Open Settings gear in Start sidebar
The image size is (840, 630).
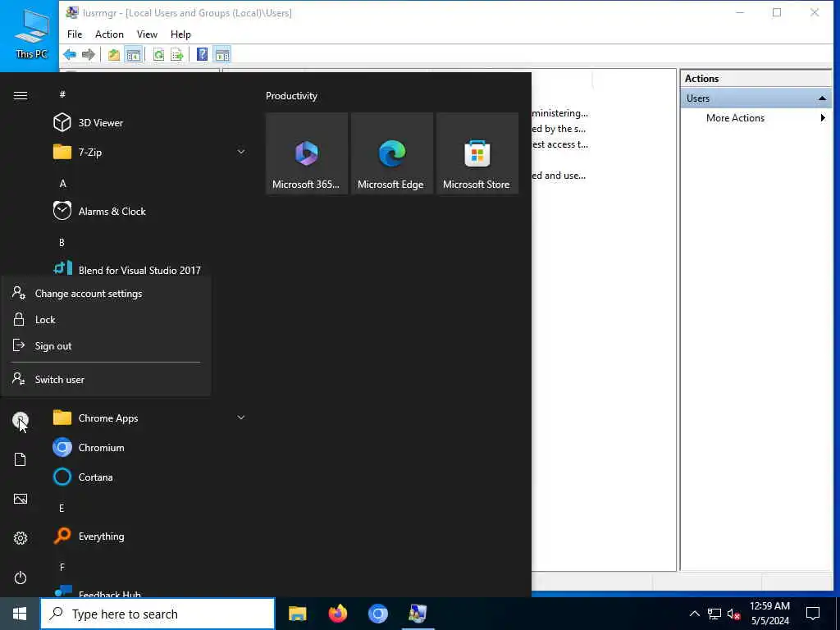21,538
